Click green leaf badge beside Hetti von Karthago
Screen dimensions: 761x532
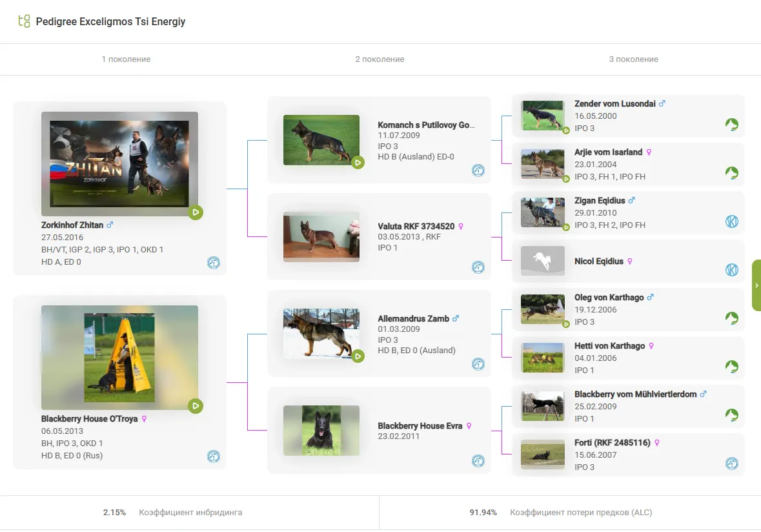(x=731, y=367)
